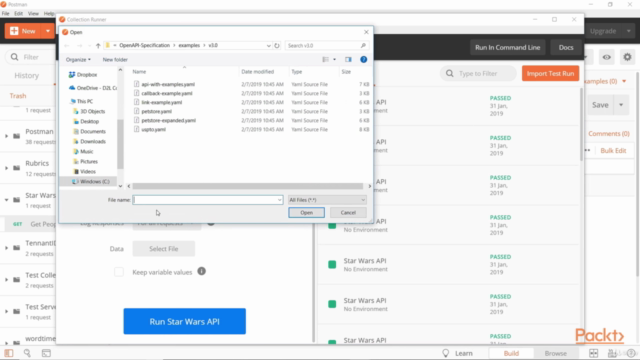Open environment quick look eye icon

click(x=607, y=57)
